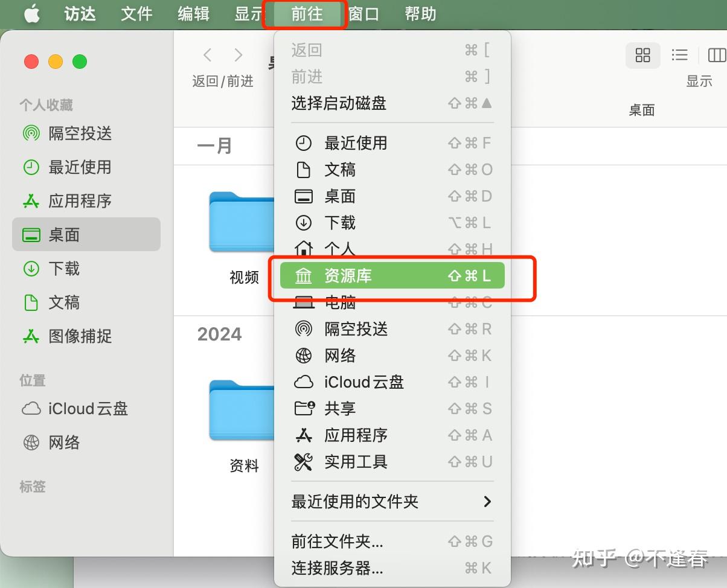Click the forward navigation arrow
727x588 pixels.
[x=239, y=54]
